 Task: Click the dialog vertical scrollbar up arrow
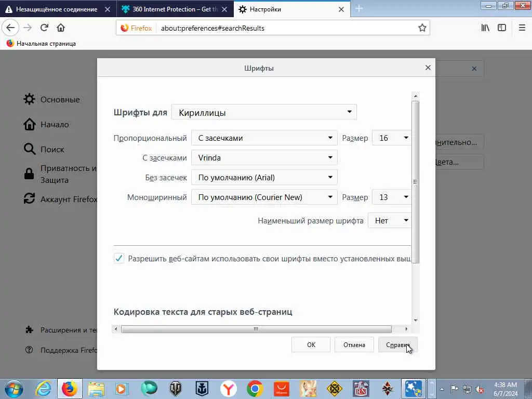416,96
